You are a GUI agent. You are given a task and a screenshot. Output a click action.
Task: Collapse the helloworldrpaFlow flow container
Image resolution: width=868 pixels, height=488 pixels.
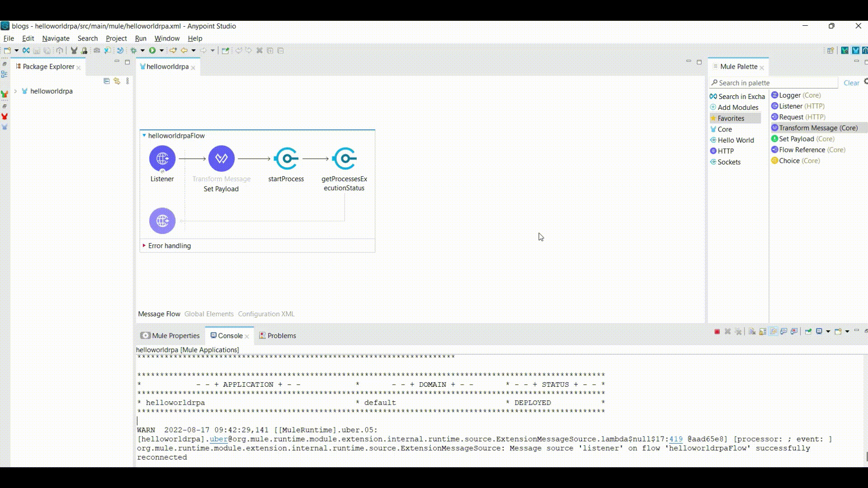[144, 135]
